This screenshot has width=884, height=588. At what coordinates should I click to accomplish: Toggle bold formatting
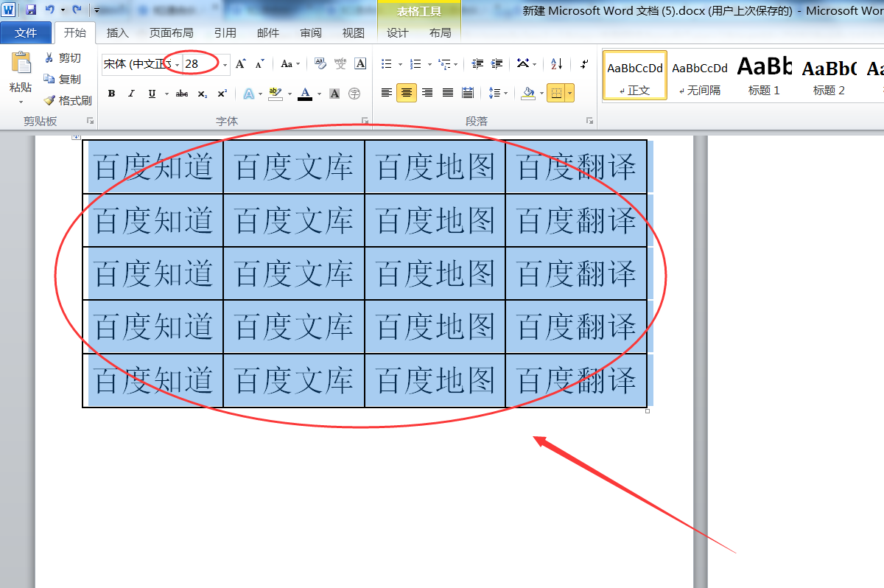pos(111,94)
